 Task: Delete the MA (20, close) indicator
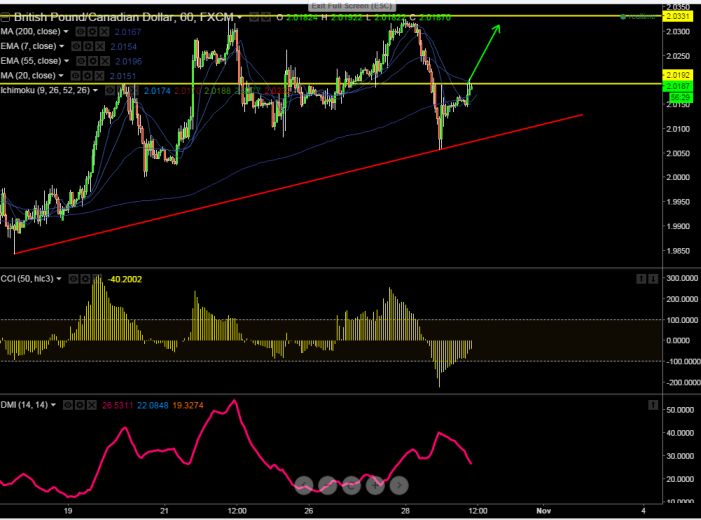99,76
